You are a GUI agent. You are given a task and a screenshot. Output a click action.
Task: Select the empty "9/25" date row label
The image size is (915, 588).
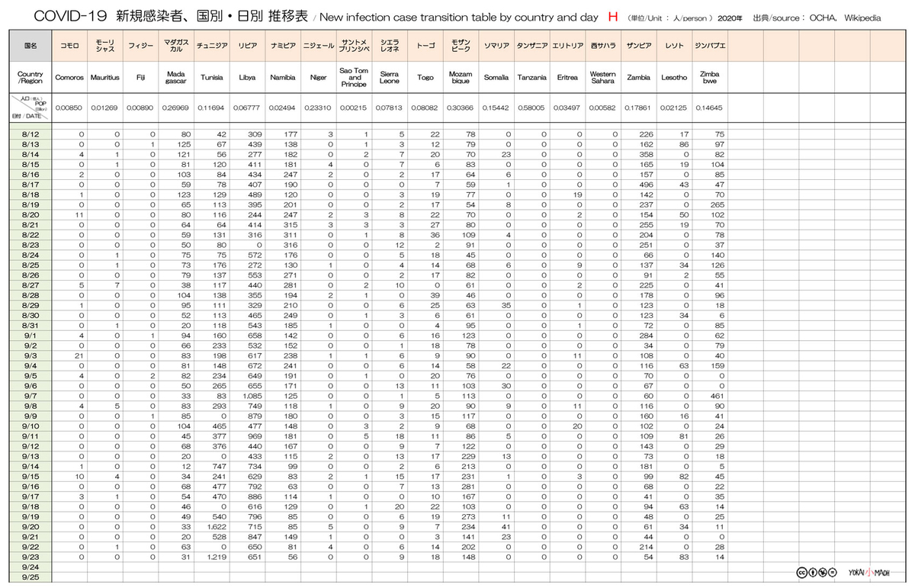click(30, 577)
